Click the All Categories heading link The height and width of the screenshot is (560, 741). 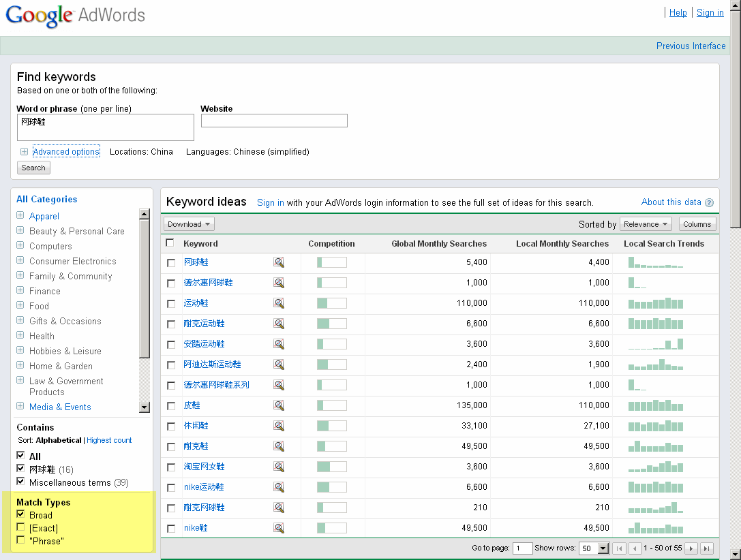47,199
